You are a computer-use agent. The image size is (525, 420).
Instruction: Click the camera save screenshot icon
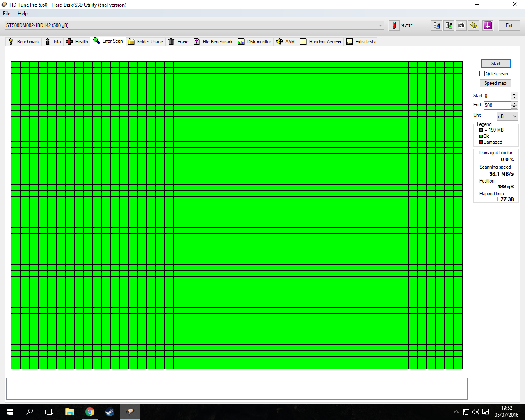tap(461, 25)
